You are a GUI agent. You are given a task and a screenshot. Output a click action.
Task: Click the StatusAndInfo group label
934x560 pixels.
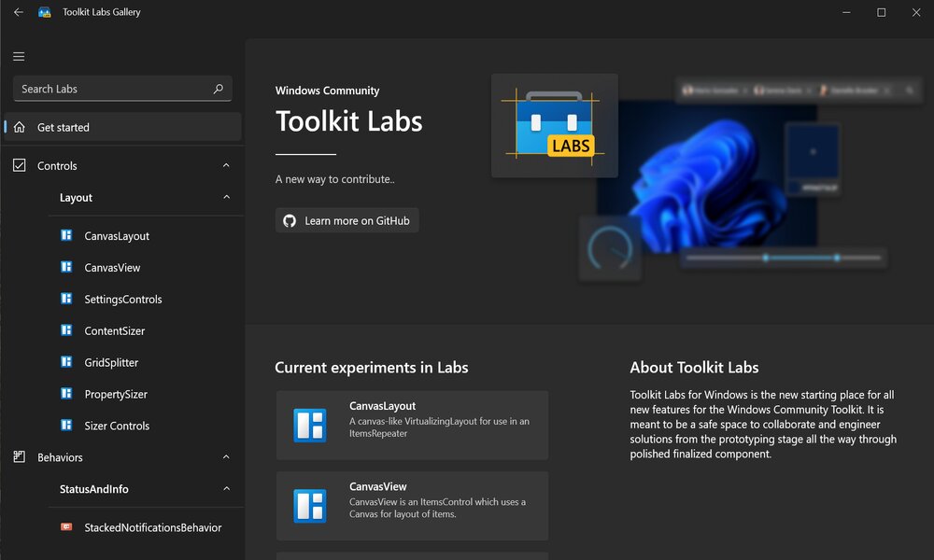click(94, 489)
